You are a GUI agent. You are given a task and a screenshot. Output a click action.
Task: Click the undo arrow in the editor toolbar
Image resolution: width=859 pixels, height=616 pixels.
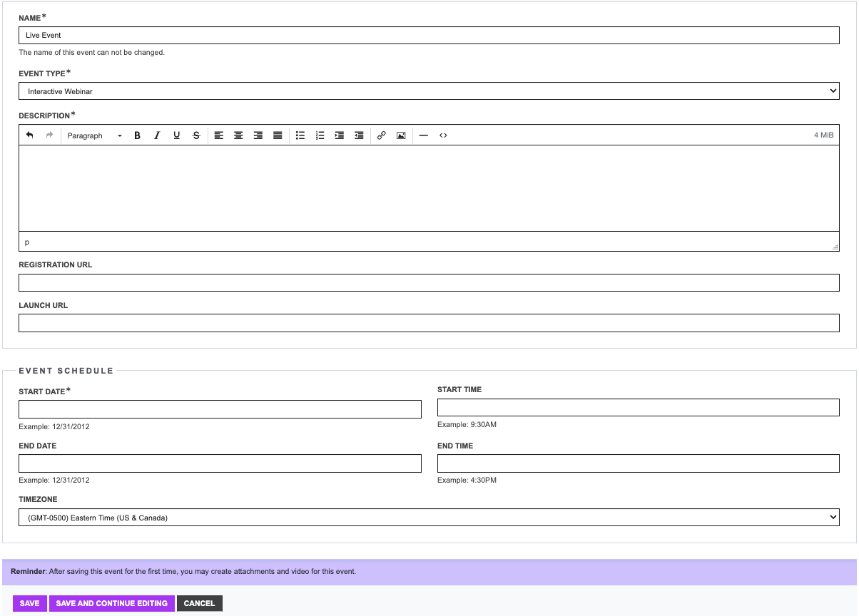[x=30, y=135]
